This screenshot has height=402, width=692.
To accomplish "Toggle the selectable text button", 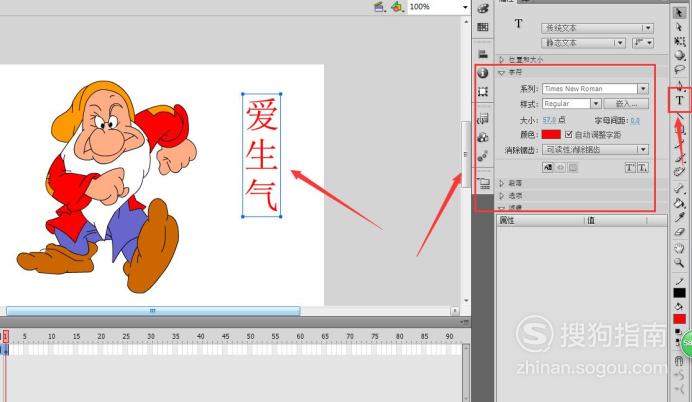I will point(548,168).
